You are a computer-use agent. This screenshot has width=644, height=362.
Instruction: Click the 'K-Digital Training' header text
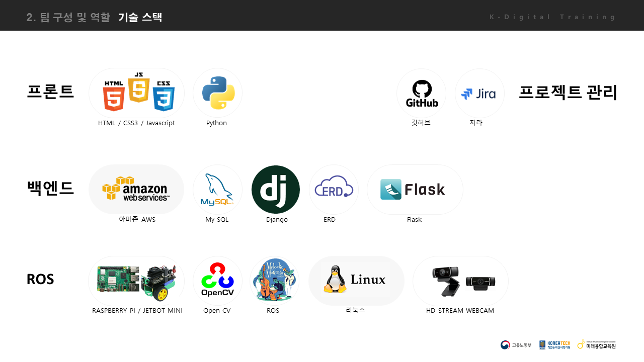point(552,17)
